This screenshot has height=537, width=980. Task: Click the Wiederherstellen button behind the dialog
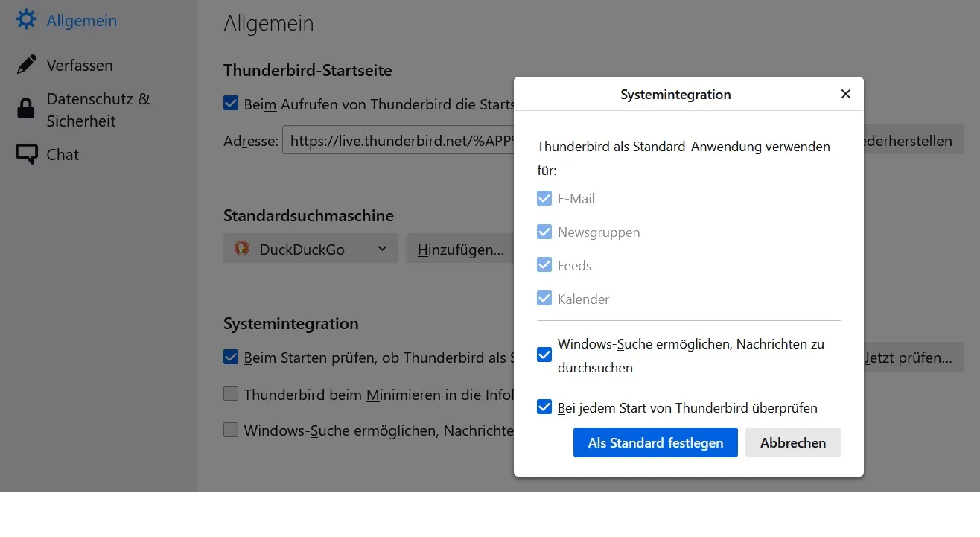tap(914, 140)
